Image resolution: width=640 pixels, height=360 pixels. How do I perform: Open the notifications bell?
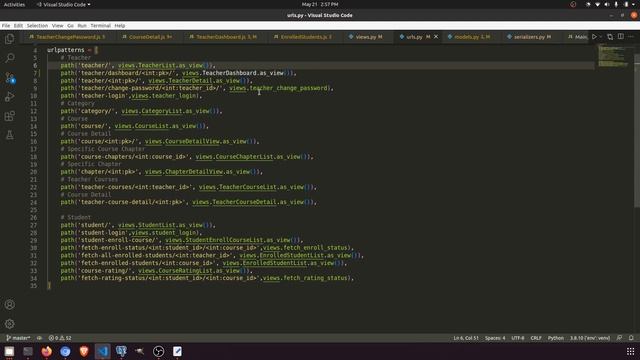tap(631, 338)
